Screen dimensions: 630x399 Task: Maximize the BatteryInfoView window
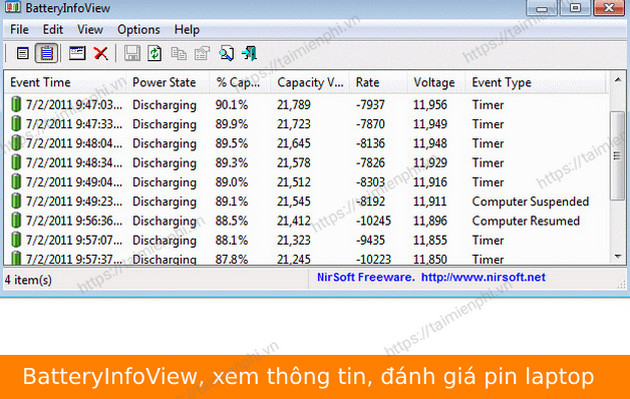tap(575, 8)
